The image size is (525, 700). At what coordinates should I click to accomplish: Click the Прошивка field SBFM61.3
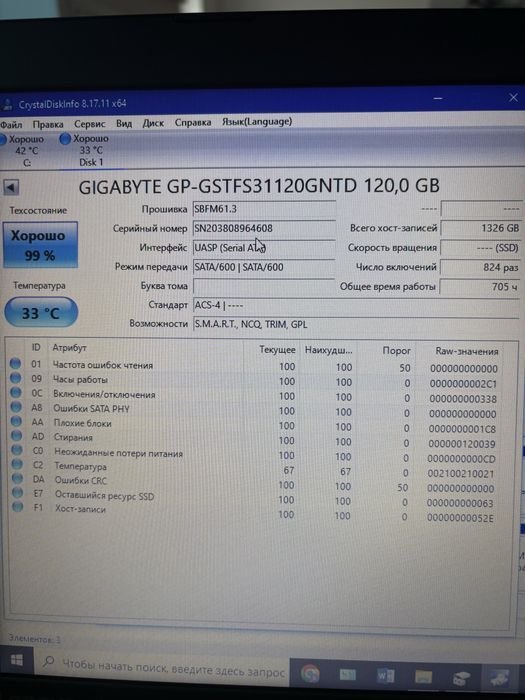tap(264, 209)
